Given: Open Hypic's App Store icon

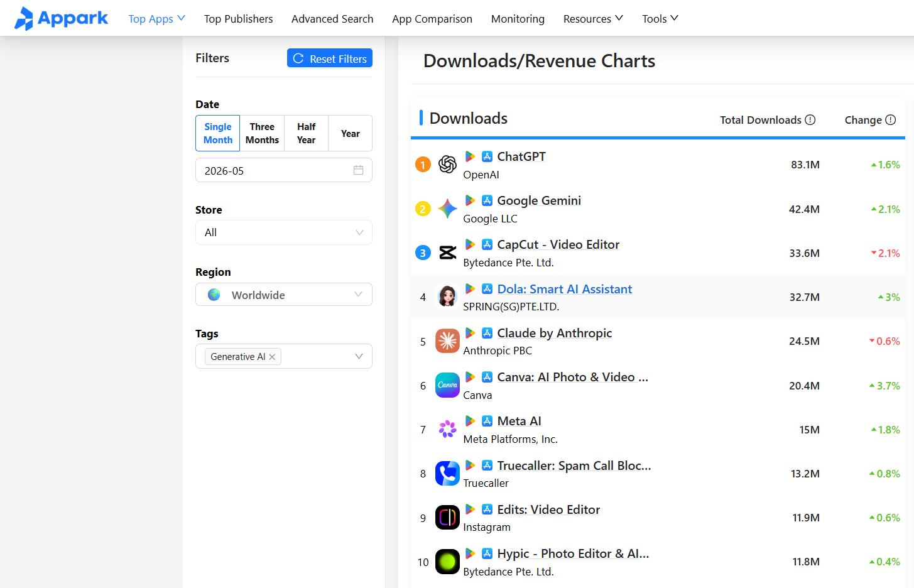Looking at the screenshot, I should coord(487,553).
